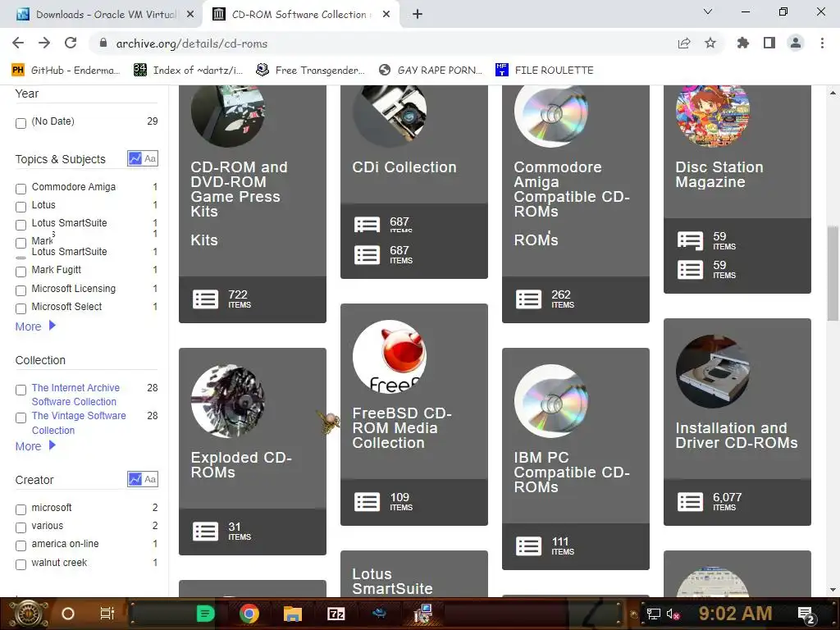Image resolution: width=840 pixels, height=630 pixels.
Task: Check the Lotus topic checkbox
Action: [x=21, y=207]
